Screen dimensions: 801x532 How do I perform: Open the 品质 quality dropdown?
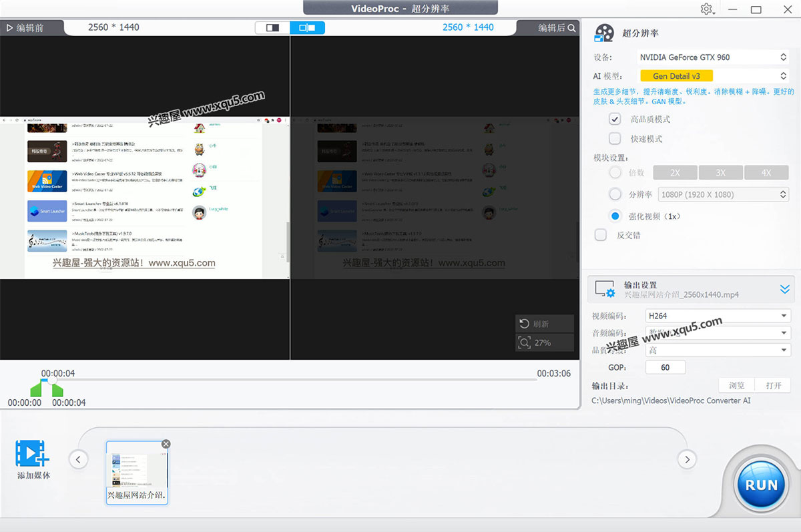718,350
